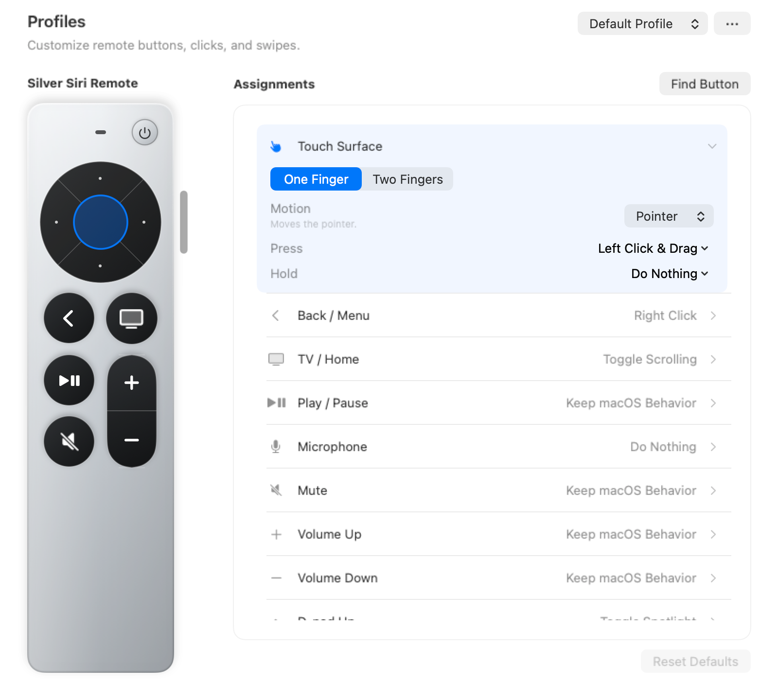Open the Motion Pointer popup menu

pos(669,216)
